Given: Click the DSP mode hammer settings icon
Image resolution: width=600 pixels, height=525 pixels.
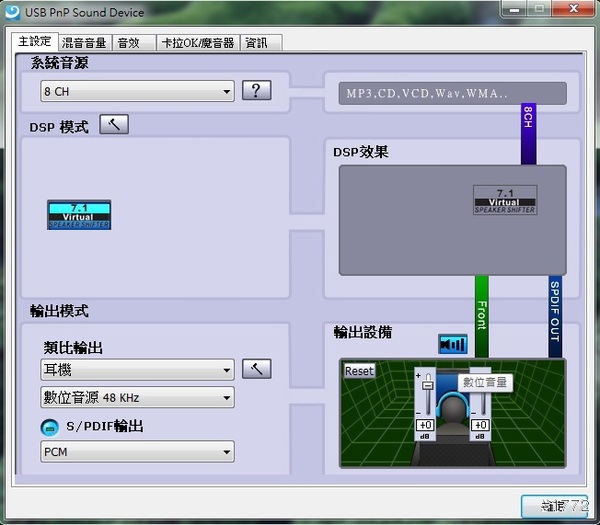Looking at the screenshot, I should point(114,125).
